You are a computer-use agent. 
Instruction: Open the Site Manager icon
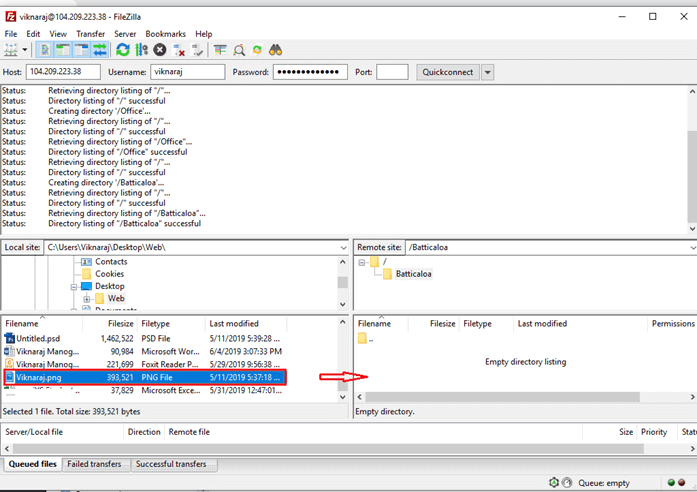tap(11, 50)
